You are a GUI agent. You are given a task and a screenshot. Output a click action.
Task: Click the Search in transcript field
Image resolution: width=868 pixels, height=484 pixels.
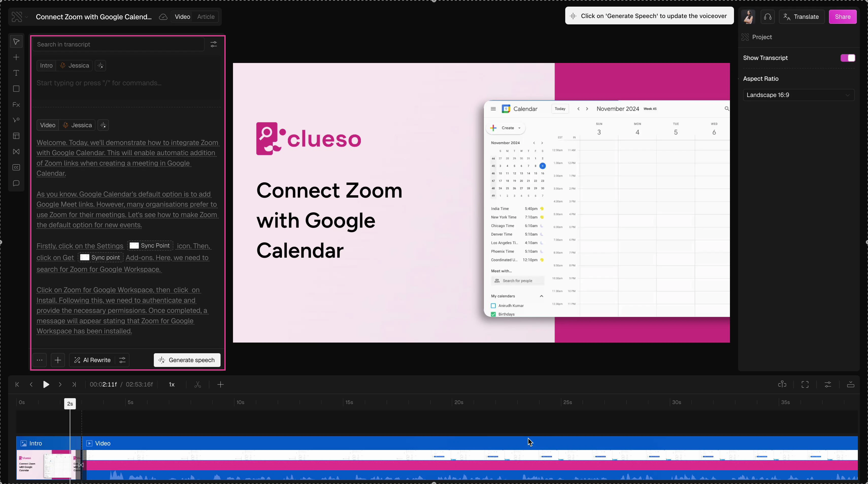[118, 44]
